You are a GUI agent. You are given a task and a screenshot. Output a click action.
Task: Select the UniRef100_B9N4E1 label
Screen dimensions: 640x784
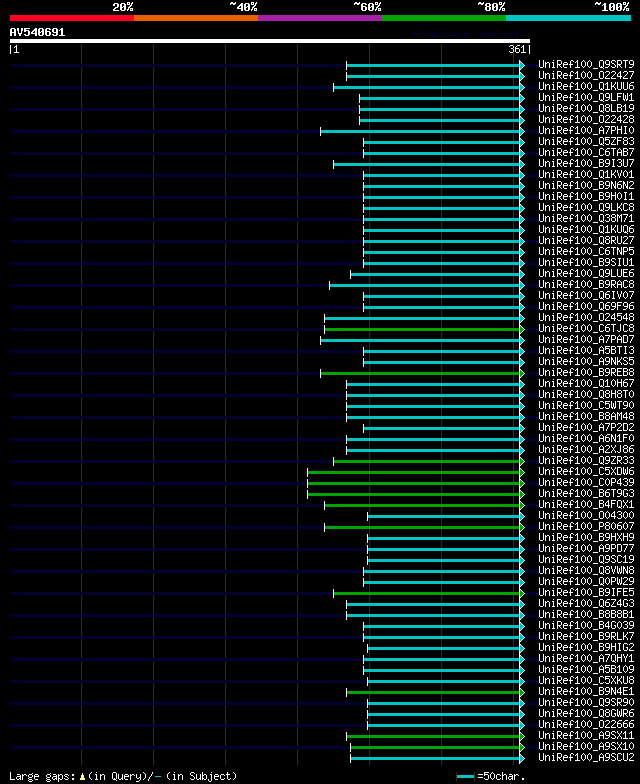tap(586, 692)
